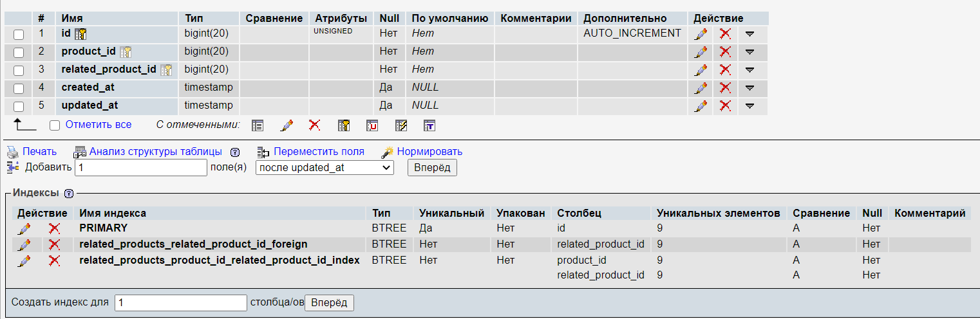
Task: Click the unique index icon in 'С отмеченными' row
Action: (x=372, y=125)
